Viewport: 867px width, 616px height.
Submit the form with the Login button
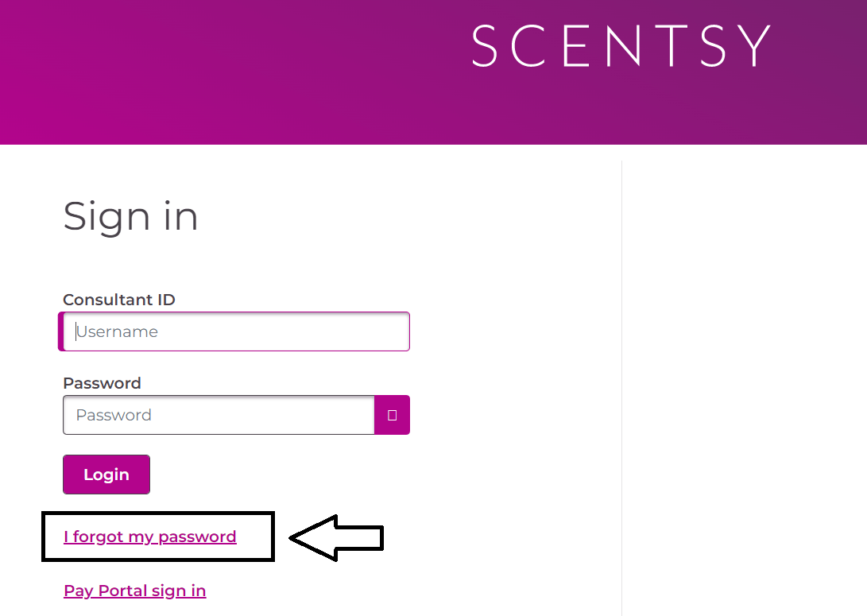[106, 475]
